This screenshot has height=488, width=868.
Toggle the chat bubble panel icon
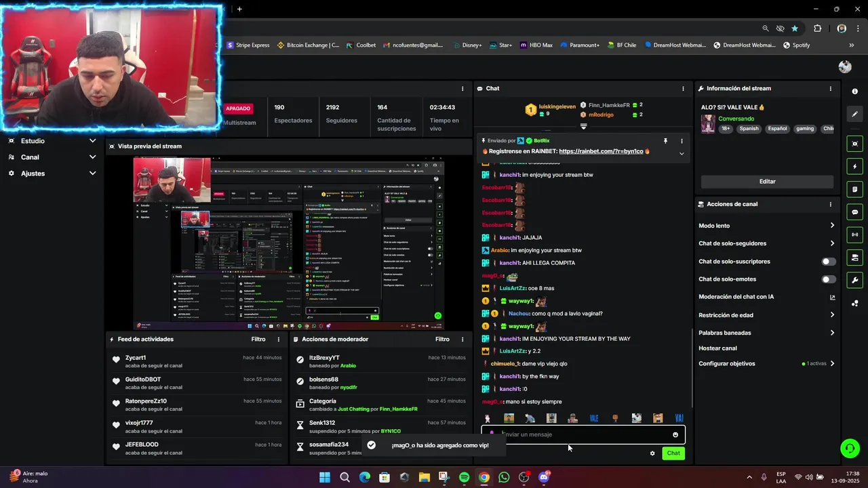tap(855, 212)
